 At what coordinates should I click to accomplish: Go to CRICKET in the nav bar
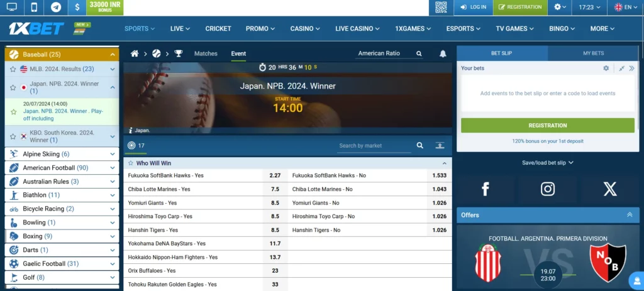[218, 28]
